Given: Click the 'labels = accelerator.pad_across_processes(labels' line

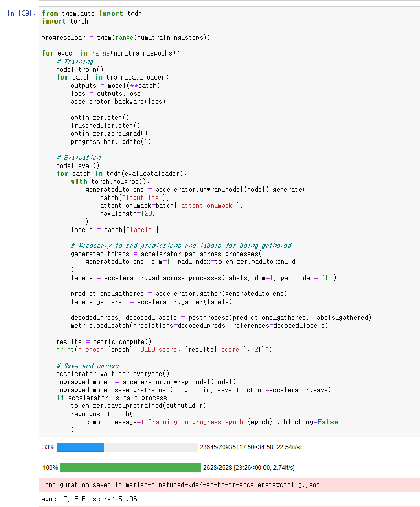Looking at the screenshot, I should (x=204, y=278).
